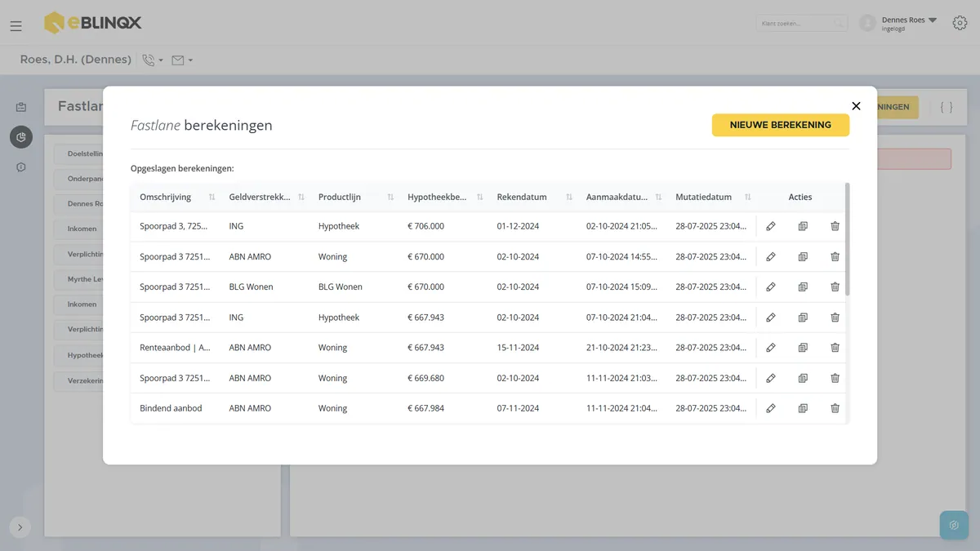This screenshot has height=551, width=980.
Task: Open the Bindend aanbod row
Action: [489, 408]
